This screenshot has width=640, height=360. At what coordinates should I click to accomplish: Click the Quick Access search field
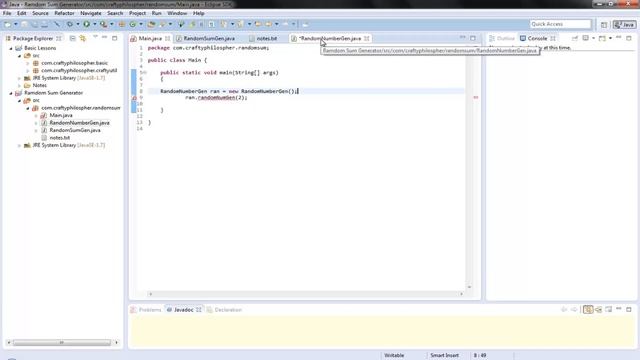point(560,24)
